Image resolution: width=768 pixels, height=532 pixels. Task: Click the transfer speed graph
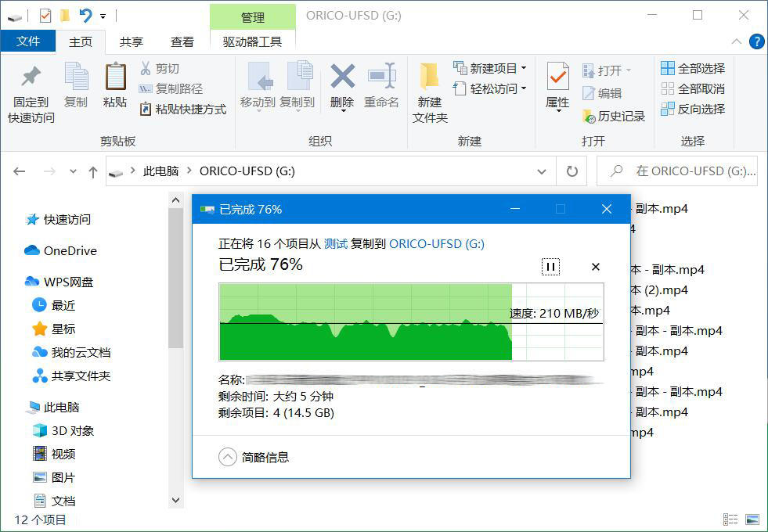pyautogui.click(x=411, y=322)
